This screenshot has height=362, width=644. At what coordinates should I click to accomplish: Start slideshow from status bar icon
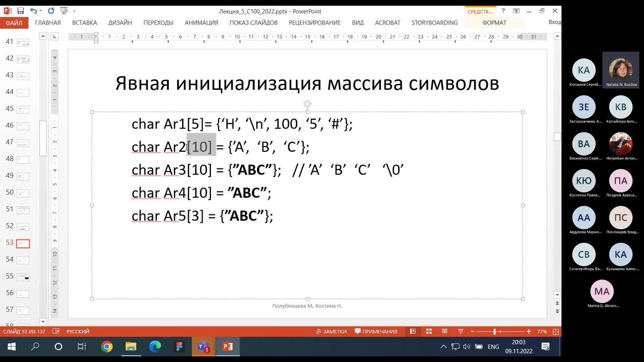click(461, 331)
